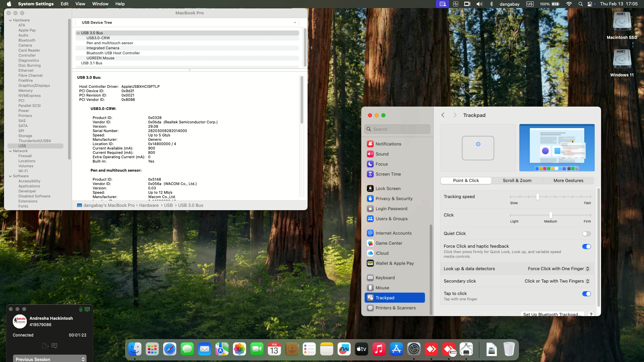Select Thunderbolt/USB4 in Hardware list
Screen dimensions: 644x362
coord(35,141)
